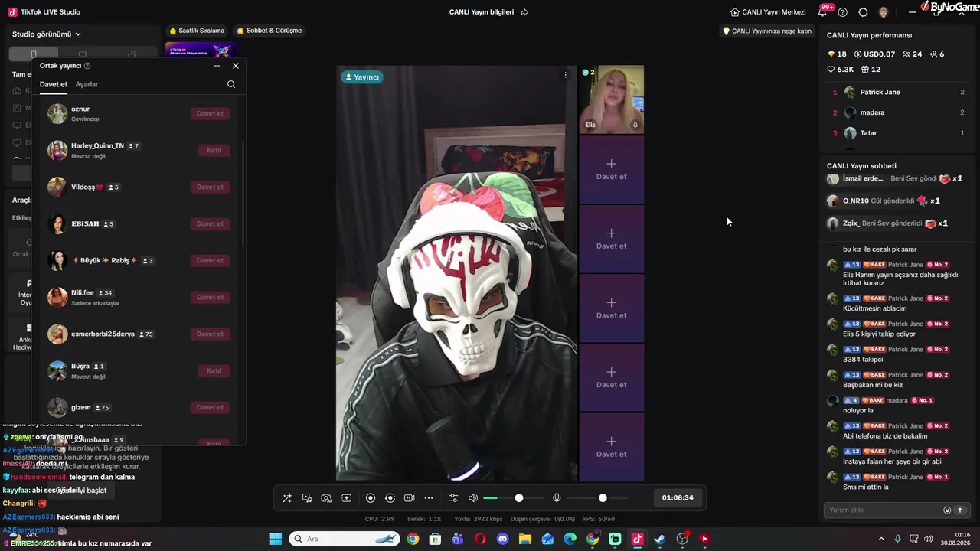Click Katıl for Büşra
This screenshot has width=980, height=551.
[x=214, y=371]
